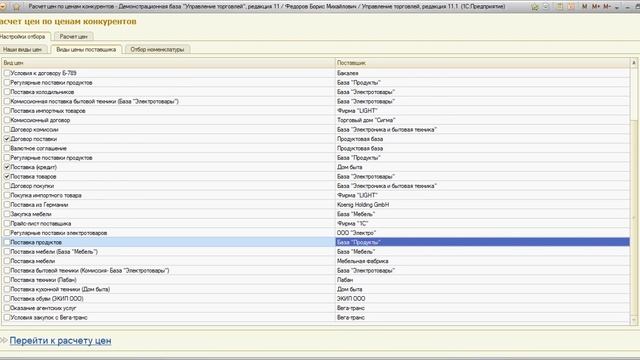The width and height of the screenshot is (640, 360).
Task: Open the 1C main menu dropdown button
Action: coord(2,7)
